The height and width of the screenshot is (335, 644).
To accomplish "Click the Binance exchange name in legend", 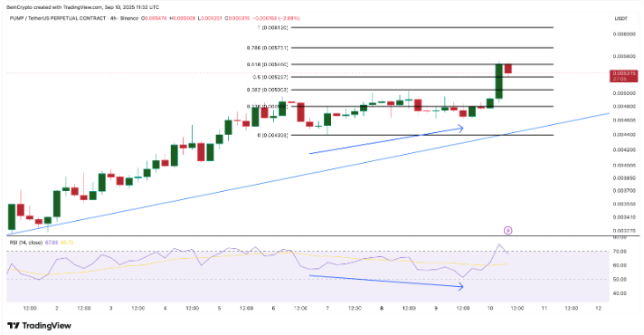I will (x=129, y=18).
